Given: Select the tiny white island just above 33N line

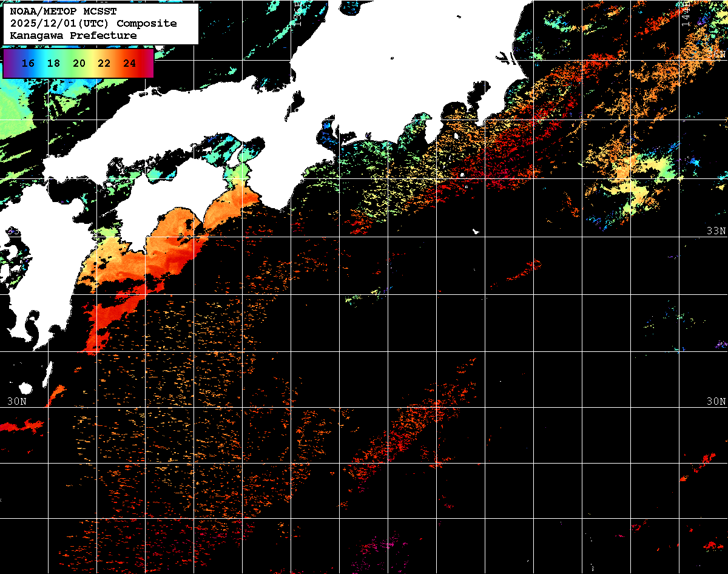Looking at the screenshot, I should pos(476,231).
